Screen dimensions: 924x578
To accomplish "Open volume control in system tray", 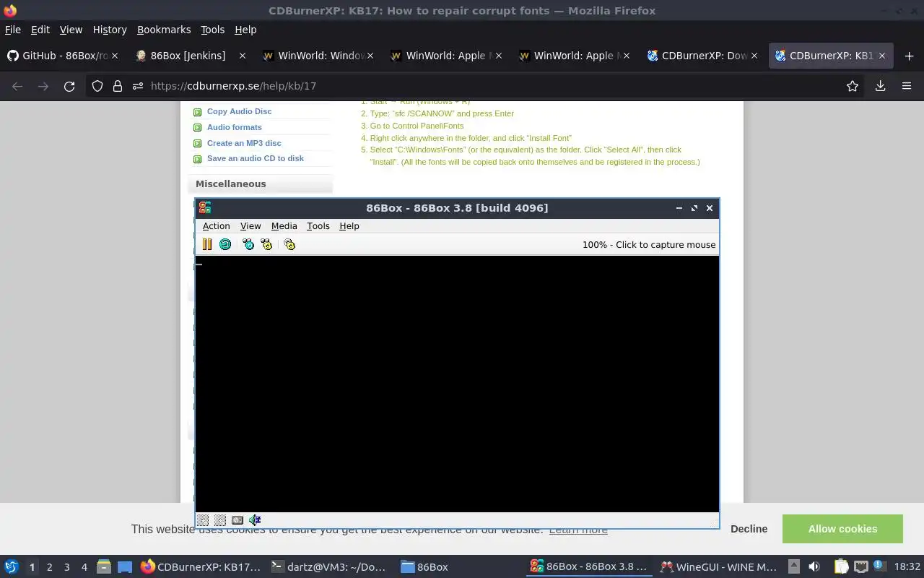I will coord(814,566).
